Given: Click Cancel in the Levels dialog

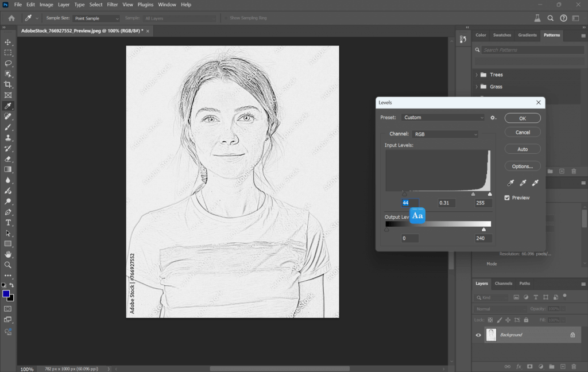Looking at the screenshot, I should click(x=523, y=133).
